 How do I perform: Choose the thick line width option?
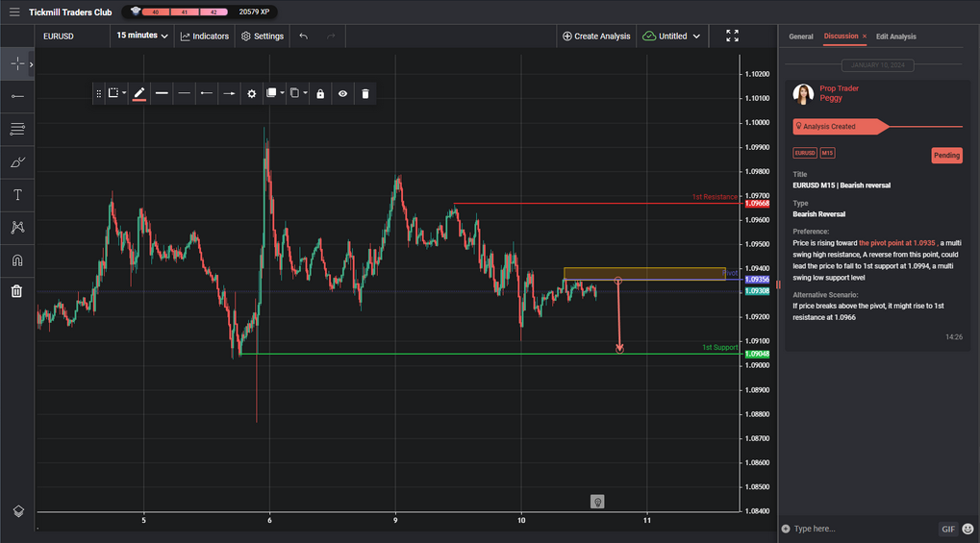point(162,94)
